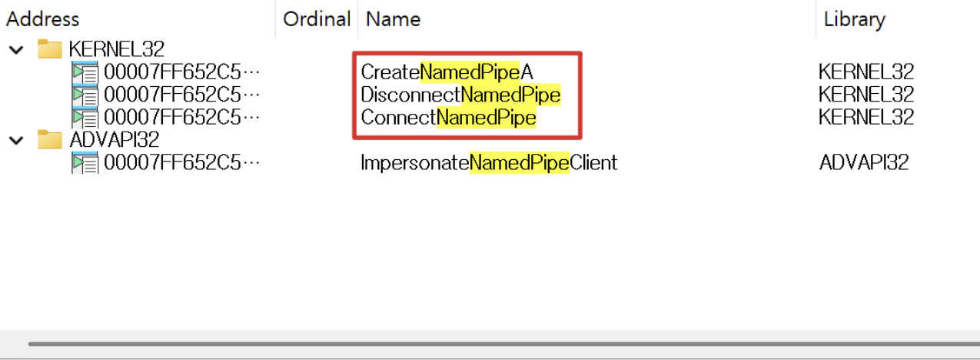The width and height of the screenshot is (980, 360).
Task: Select the ADVAPI32 module label in the tree
Action: pos(114,140)
